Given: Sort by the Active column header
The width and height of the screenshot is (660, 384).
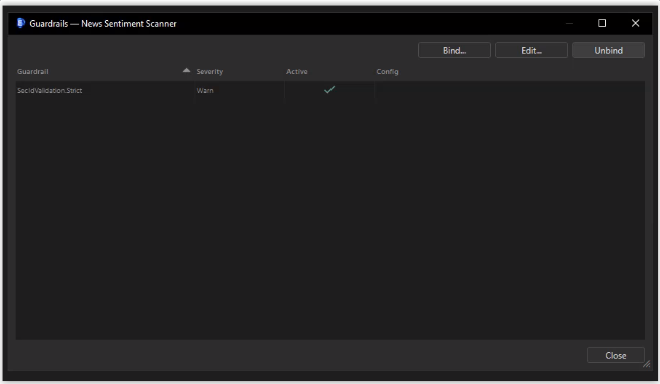Looking at the screenshot, I should click(x=329, y=72).
